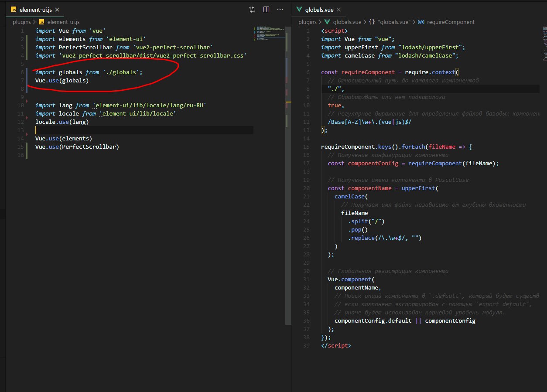Click line number 15 in globals.vue
The height and width of the screenshot is (392, 547).
tap(306, 147)
